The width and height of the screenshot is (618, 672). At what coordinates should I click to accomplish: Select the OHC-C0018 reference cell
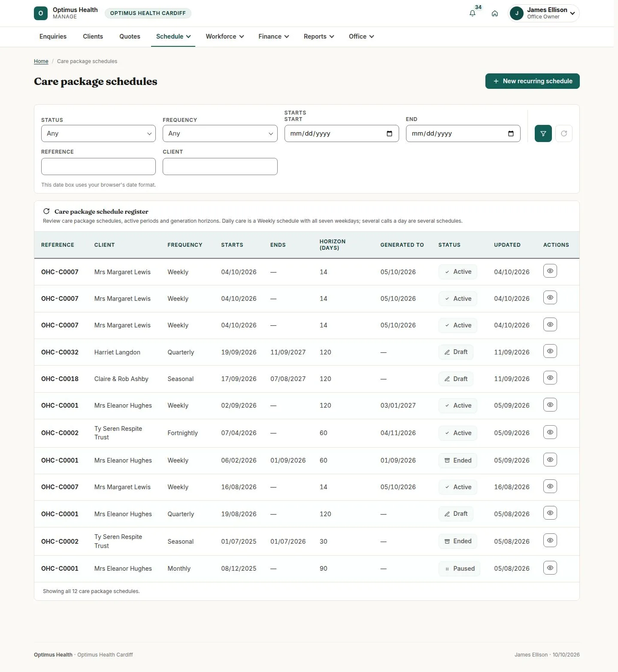pos(60,379)
